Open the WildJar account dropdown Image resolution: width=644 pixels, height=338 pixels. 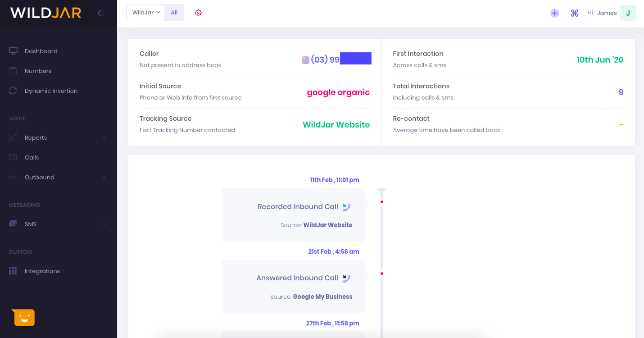click(145, 12)
